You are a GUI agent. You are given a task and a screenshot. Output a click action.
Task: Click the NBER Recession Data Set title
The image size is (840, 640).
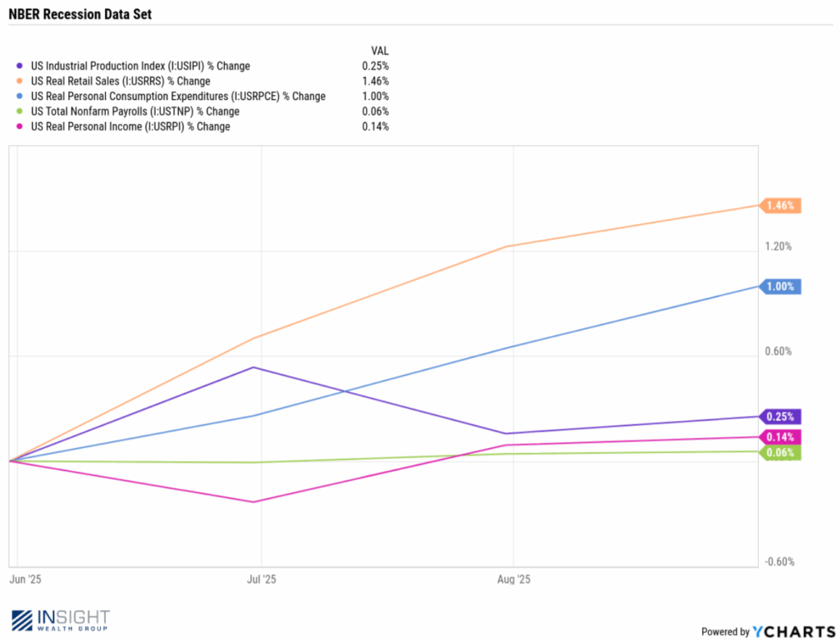point(80,15)
